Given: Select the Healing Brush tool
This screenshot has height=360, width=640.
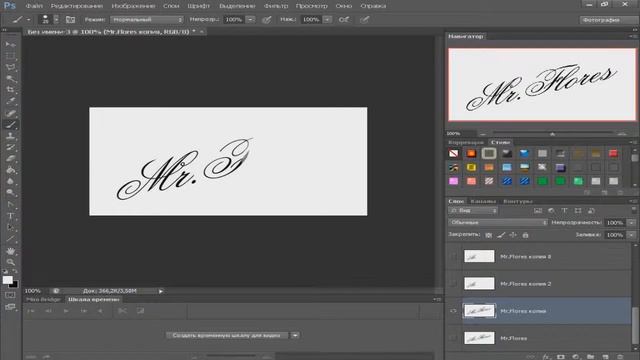Looking at the screenshot, I should [x=11, y=113].
